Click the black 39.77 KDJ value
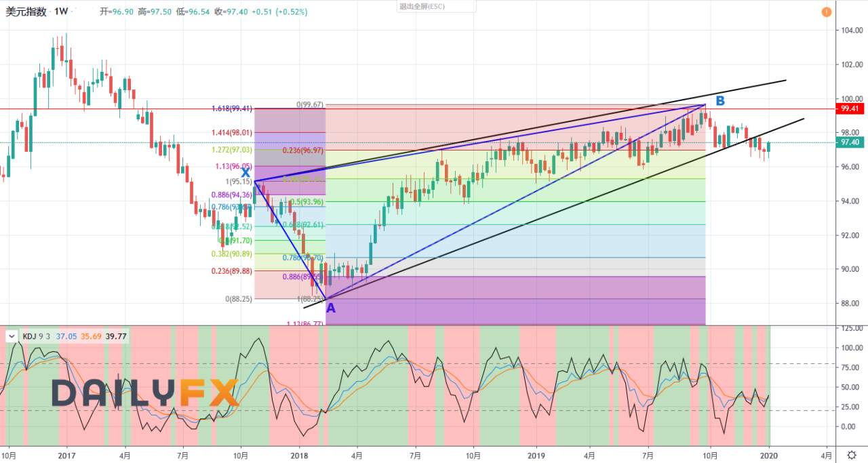Viewport: 868px width, 463px height. click(x=116, y=336)
